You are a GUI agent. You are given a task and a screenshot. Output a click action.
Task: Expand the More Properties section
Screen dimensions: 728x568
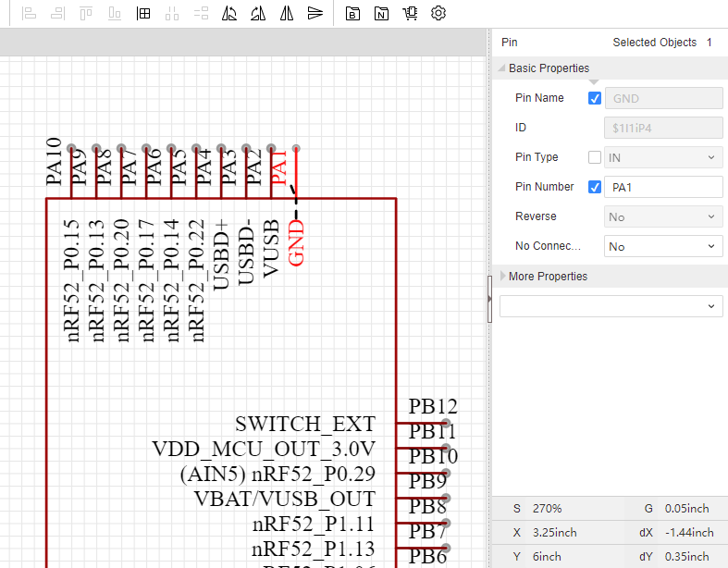502,276
